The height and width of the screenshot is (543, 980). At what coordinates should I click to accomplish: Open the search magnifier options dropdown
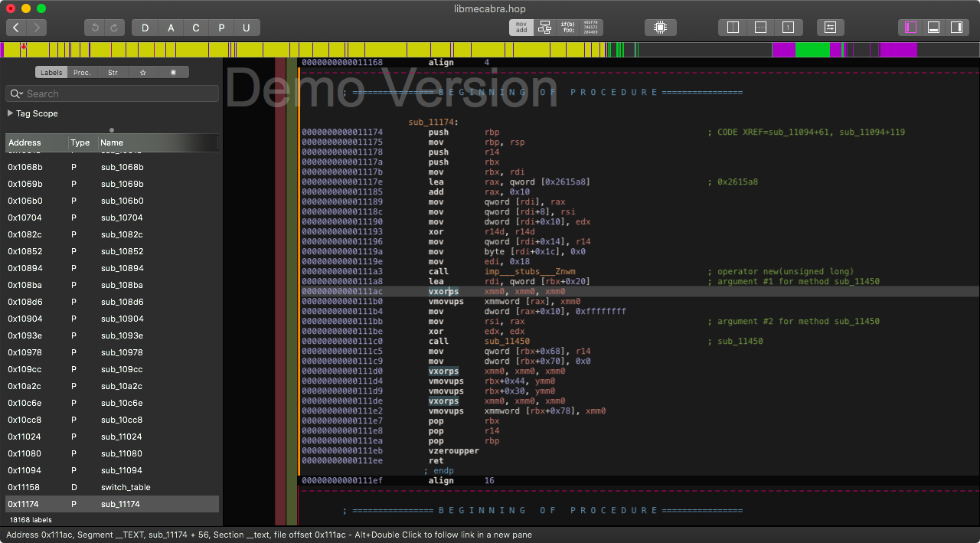(17, 93)
